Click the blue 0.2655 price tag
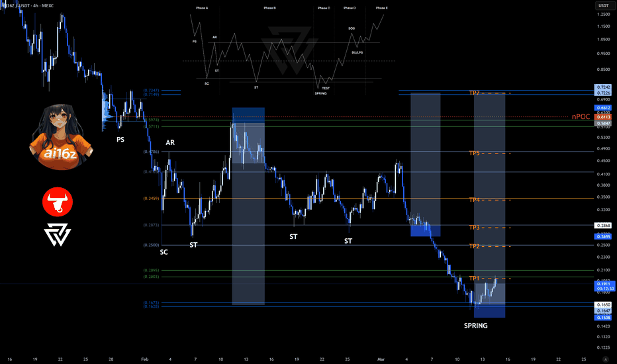 coord(603,236)
